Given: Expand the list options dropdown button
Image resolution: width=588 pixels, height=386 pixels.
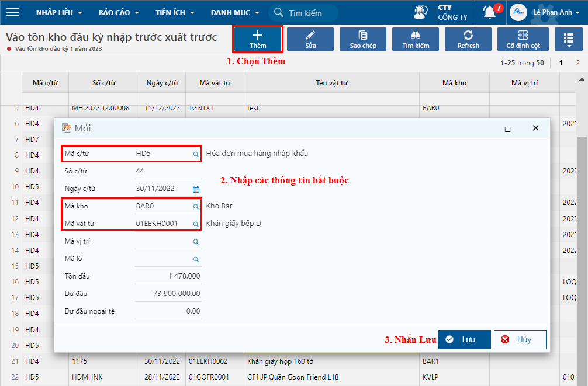Looking at the screenshot, I should click(568, 39).
